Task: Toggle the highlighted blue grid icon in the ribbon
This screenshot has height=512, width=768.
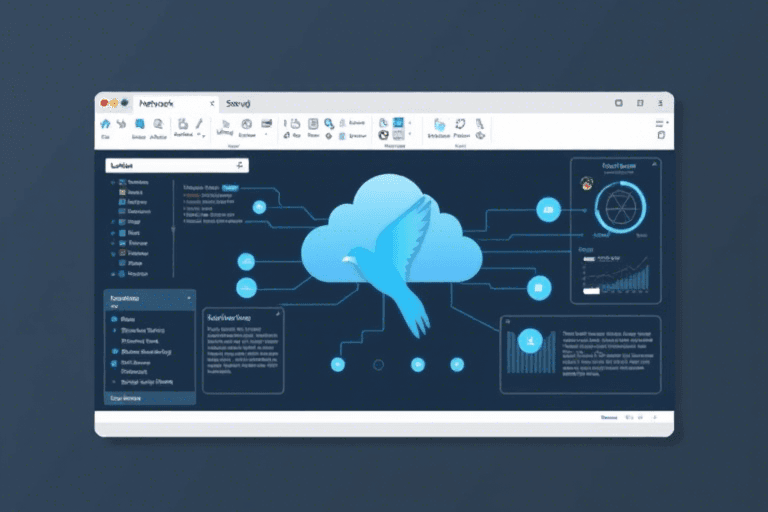Action: pos(398,123)
